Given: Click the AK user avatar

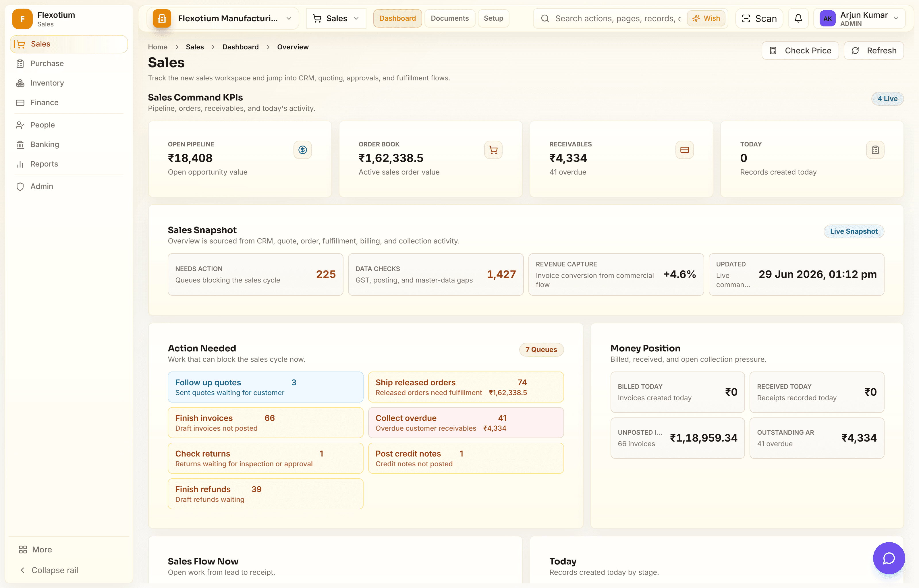Looking at the screenshot, I should tap(827, 18).
